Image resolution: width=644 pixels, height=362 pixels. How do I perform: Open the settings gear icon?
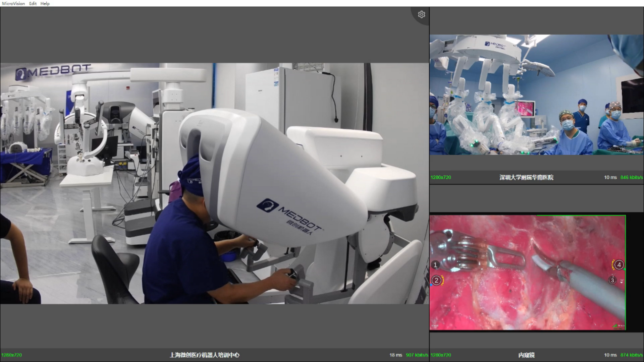tap(421, 14)
